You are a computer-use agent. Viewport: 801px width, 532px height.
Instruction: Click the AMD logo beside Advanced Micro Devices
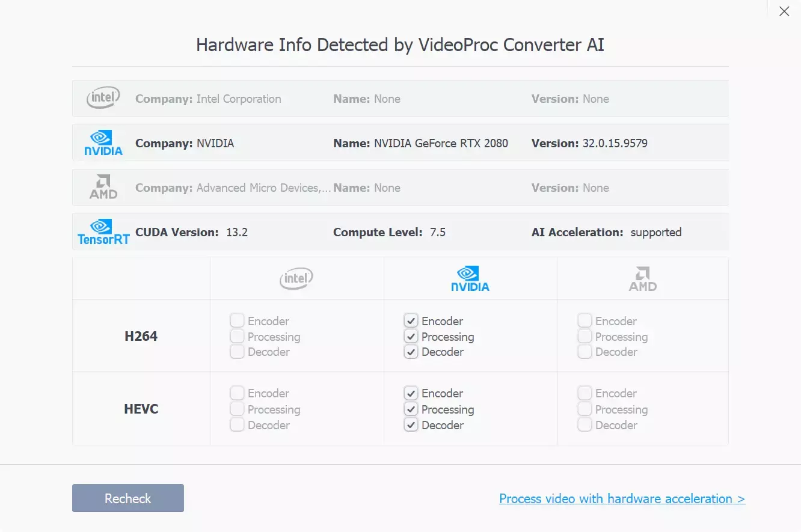[x=103, y=187]
